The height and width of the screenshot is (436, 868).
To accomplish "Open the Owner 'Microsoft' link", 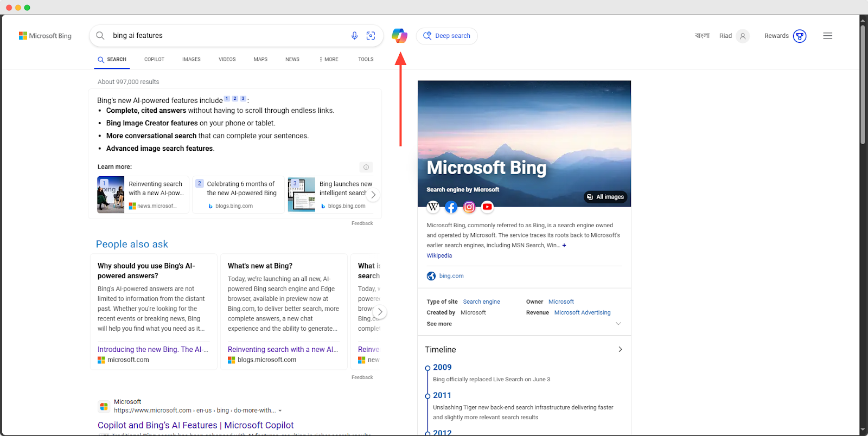I will (561, 302).
